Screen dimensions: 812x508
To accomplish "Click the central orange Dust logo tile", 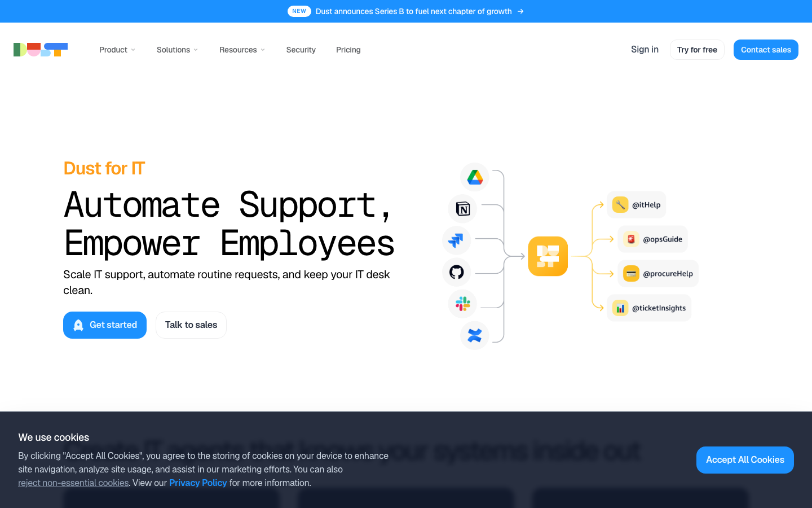I will coord(548,256).
